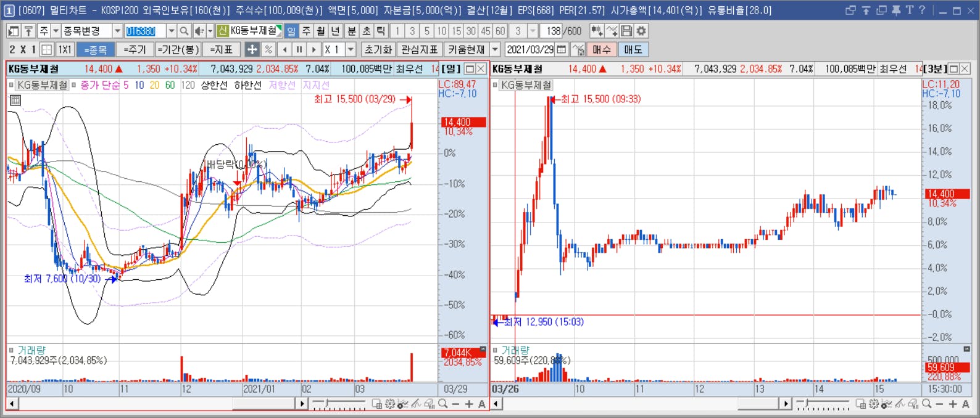Image resolution: width=980 pixels, height=418 pixels.
Task: Select the =지표 tab
Action: pyautogui.click(x=221, y=49)
